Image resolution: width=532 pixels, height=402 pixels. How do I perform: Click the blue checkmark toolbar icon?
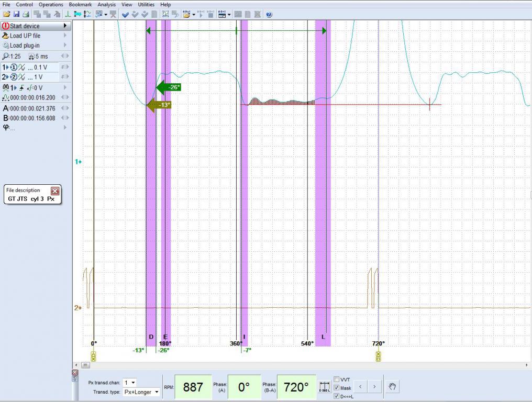126,15
